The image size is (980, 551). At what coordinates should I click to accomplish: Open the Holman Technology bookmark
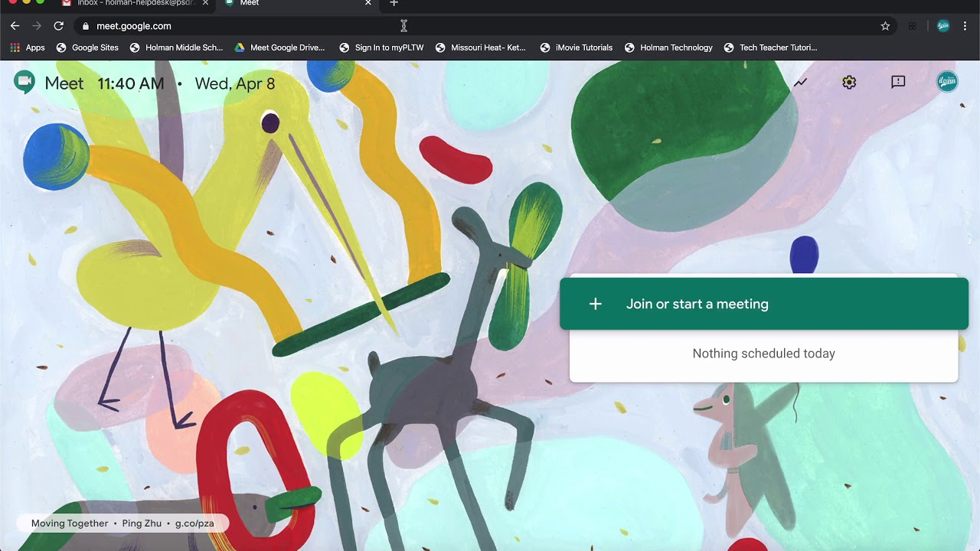tap(668, 47)
